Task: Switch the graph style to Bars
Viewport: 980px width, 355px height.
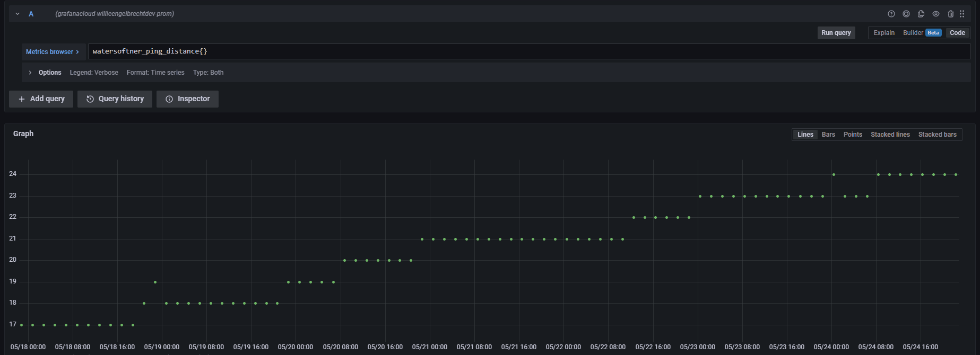Action: click(x=828, y=135)
